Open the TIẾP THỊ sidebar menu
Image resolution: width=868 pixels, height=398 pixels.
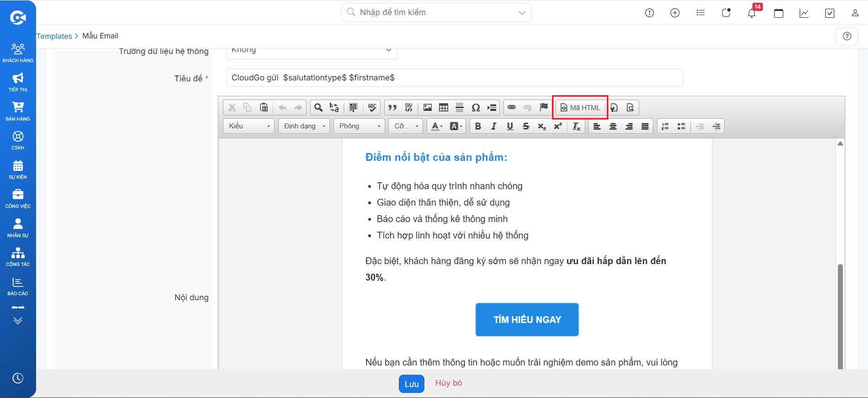(x=18, y=82)
